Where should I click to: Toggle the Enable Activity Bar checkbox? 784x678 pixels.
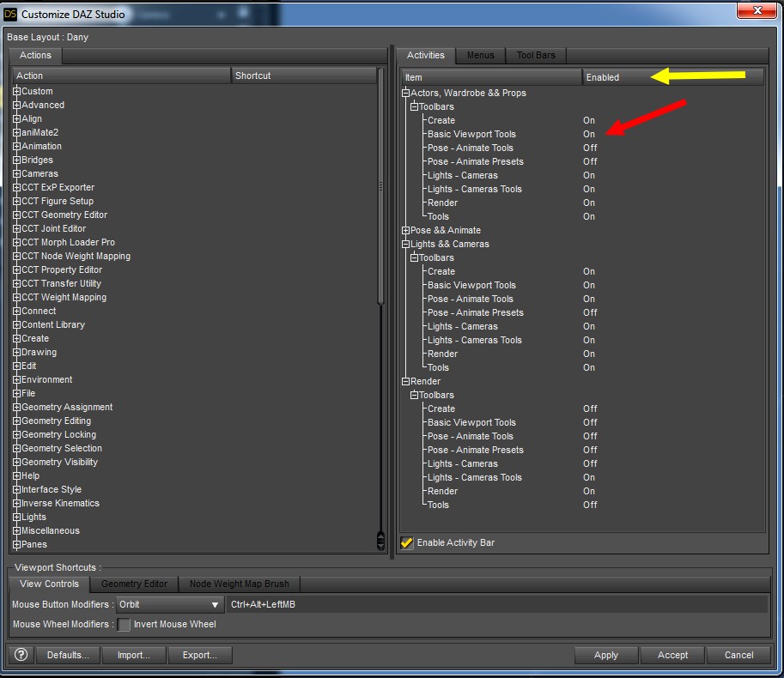[x=407, y=542]
